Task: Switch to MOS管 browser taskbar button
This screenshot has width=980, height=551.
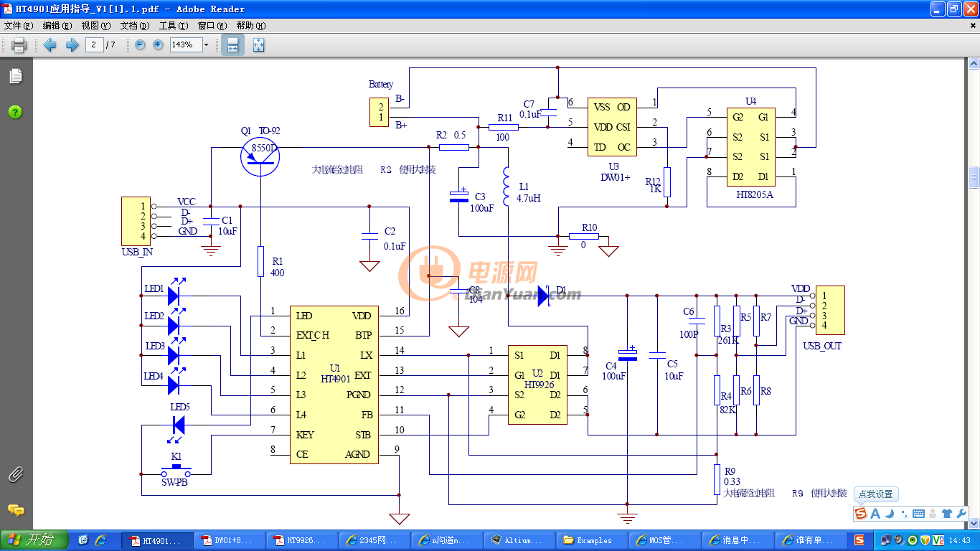Action: click(x=665, y=540)
